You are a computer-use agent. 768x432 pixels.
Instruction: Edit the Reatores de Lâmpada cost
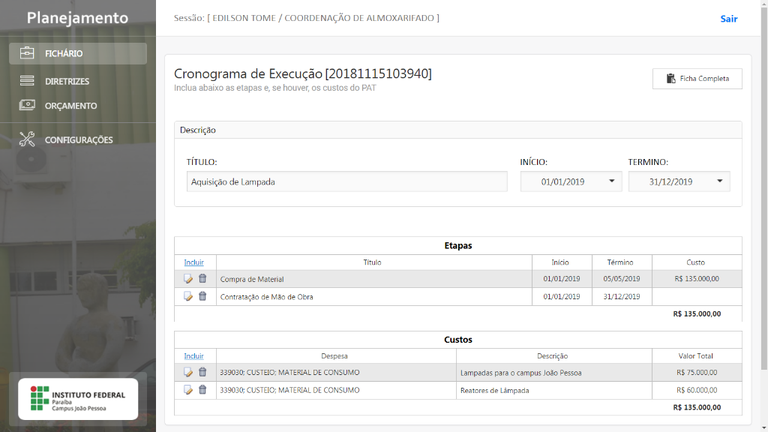(x=188, y=390)
